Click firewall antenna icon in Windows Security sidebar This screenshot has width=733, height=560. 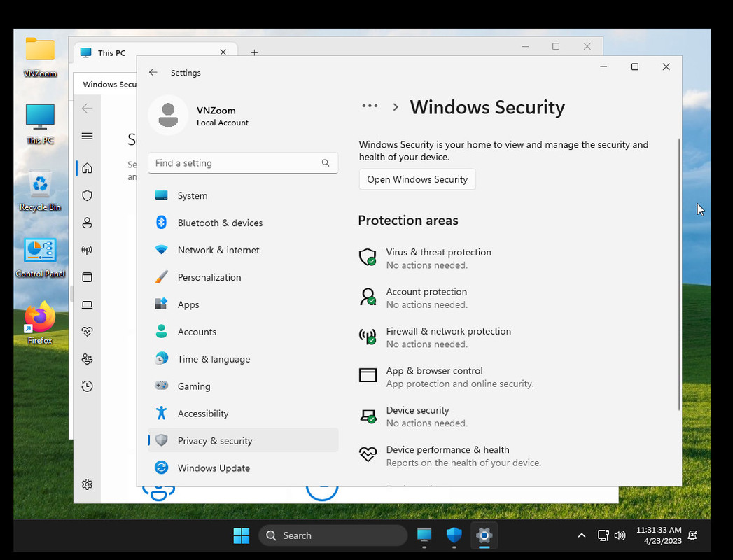click(87, 250)
